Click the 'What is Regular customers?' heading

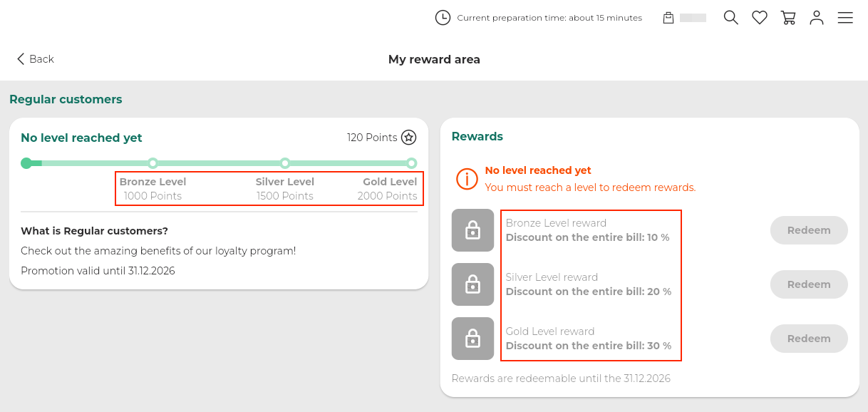[x=95, y=231]
